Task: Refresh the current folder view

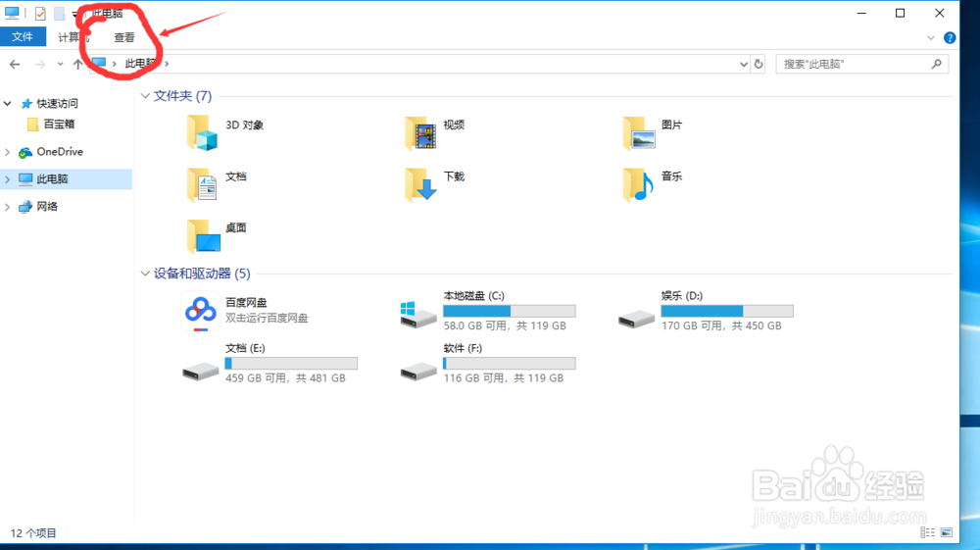Action: [759, 64]
